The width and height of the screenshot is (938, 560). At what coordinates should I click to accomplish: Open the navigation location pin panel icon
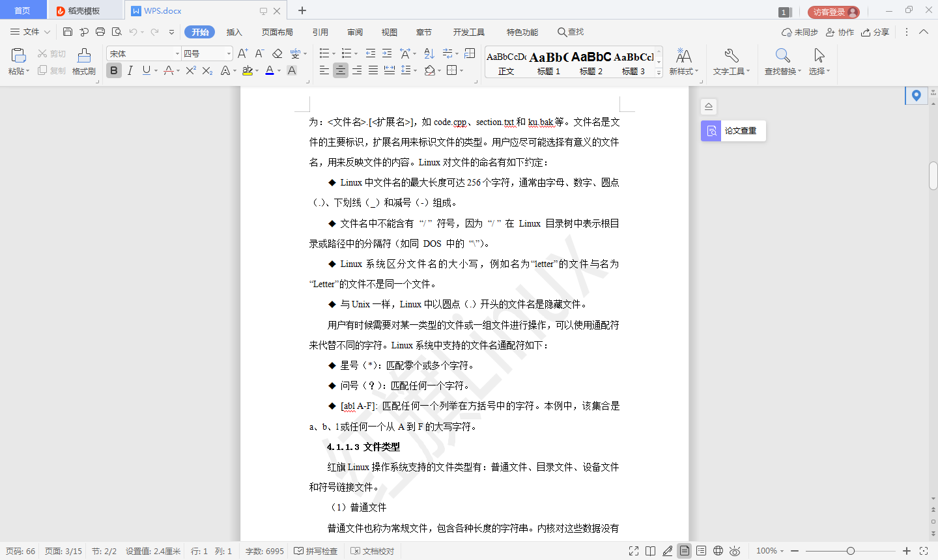[917, 96]
